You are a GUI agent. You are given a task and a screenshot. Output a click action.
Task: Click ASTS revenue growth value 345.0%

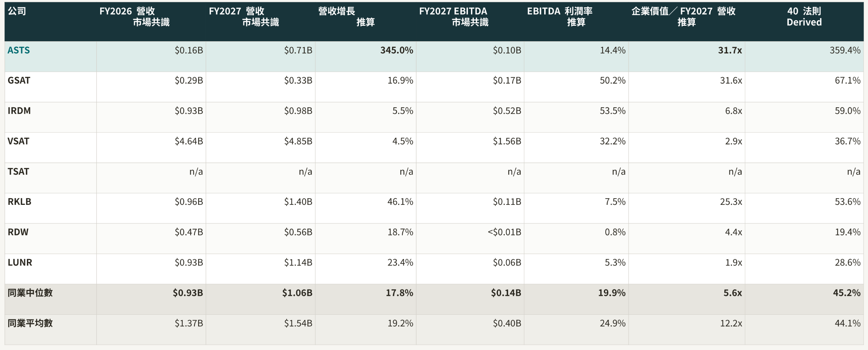click(397, 50)
